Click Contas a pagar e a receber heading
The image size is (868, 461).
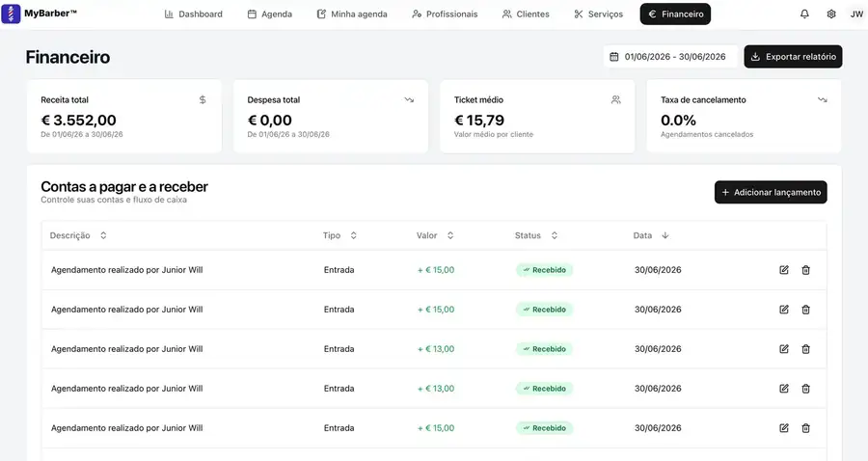click(124, 186)
